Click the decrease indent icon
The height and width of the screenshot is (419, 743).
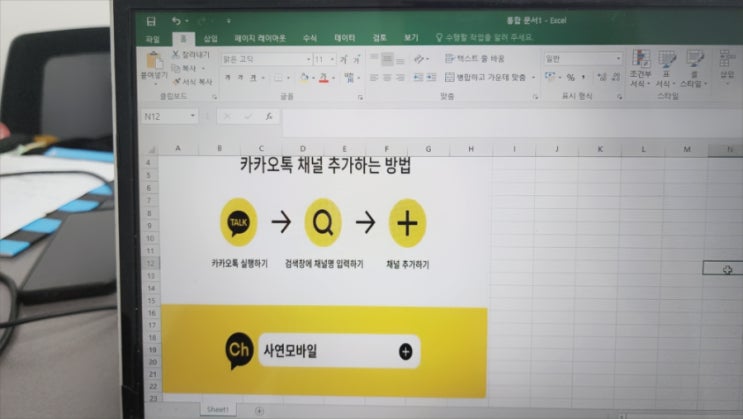(418, 77)
